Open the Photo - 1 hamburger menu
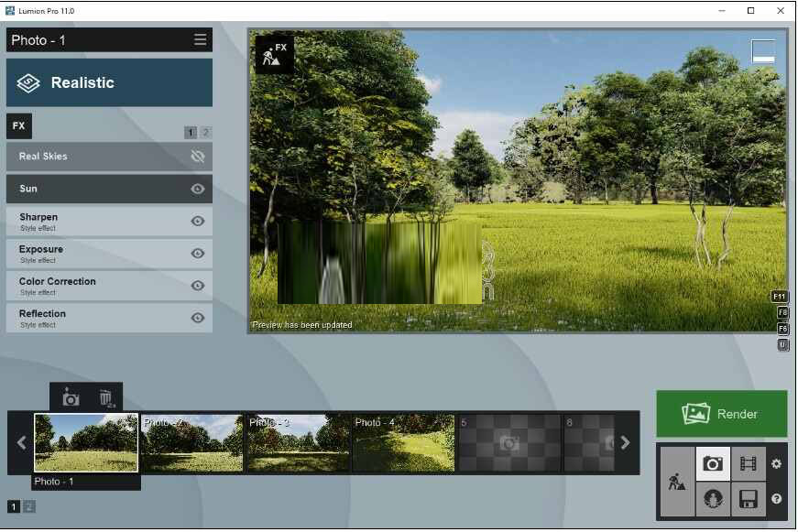 [200, 40]
